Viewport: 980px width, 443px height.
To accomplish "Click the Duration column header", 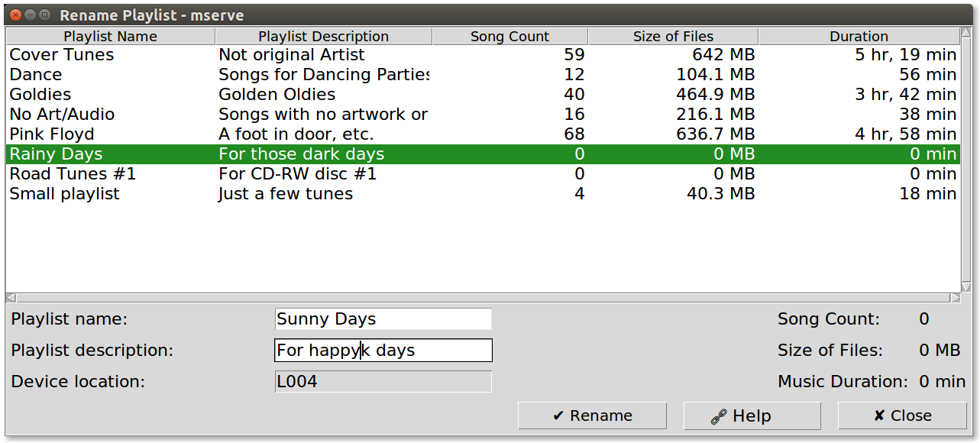I will click(859, 37).
